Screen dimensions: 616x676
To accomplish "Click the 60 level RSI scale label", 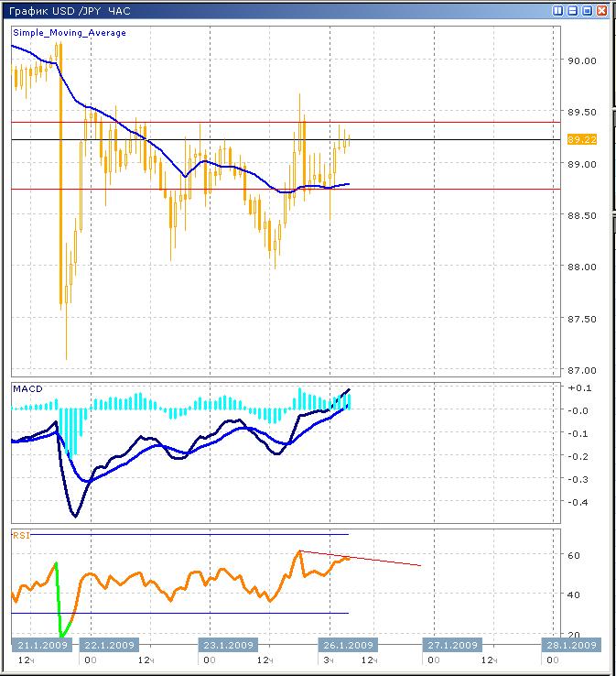I will pos(573,556).
